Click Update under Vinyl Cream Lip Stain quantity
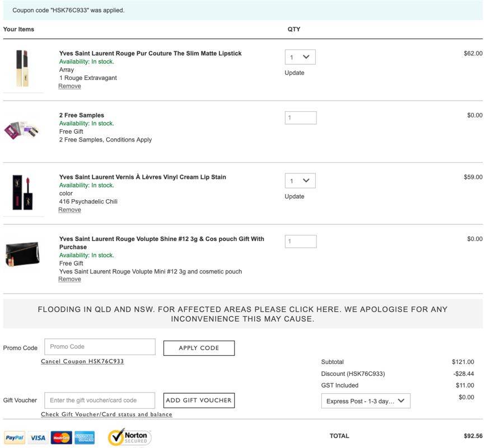 (x=295, y=196)
